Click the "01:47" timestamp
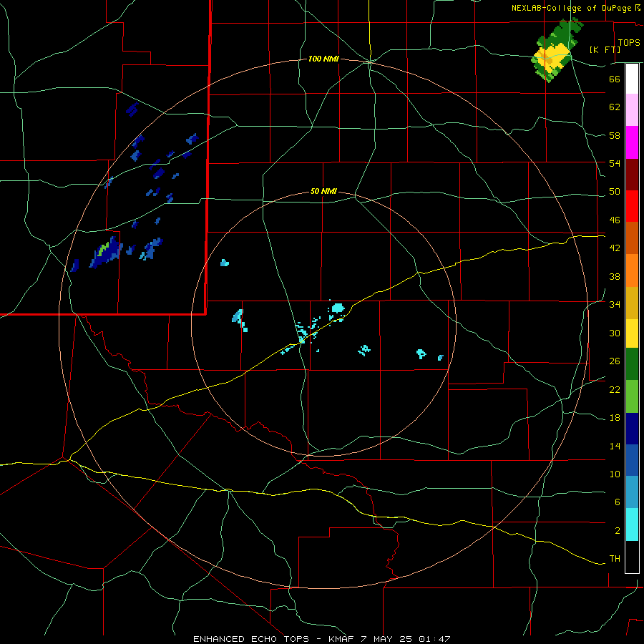Screen dimensions: 644x644 (435, 639)
